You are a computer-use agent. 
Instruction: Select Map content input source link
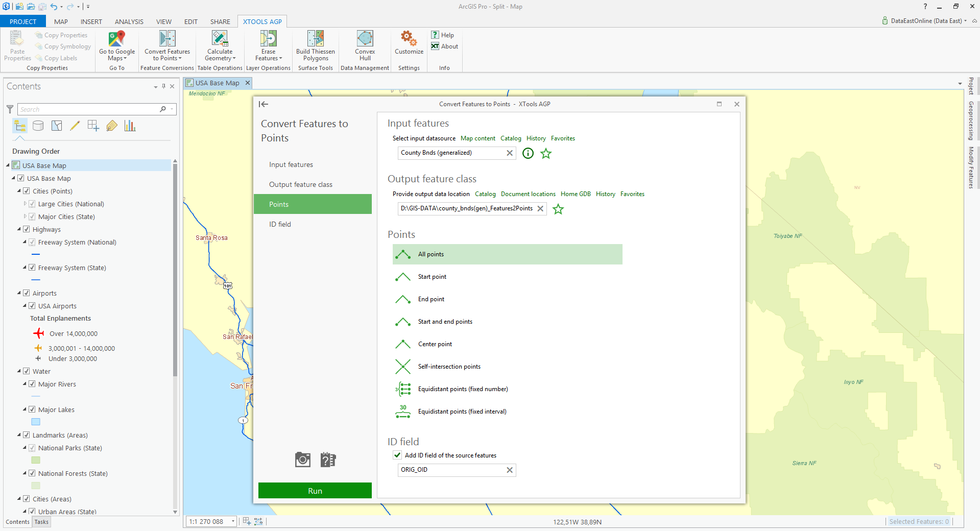tap(477, 138)
